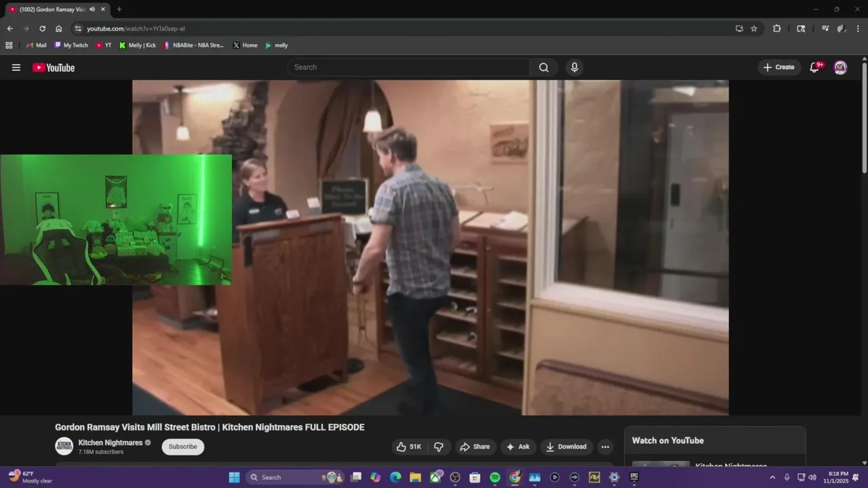This screenshot has height=488, width=868.
Task: Click the Windows taskbar Search box
Action: [295, 477]
